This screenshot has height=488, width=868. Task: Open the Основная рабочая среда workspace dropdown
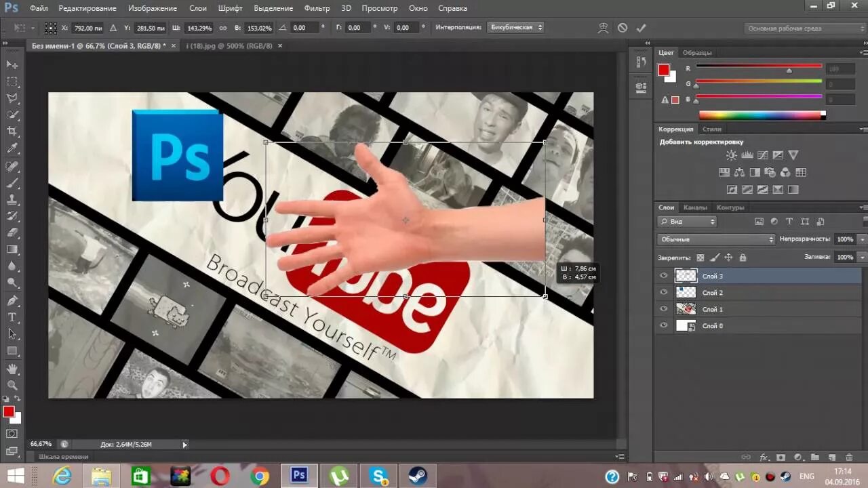tap(804, 28)
